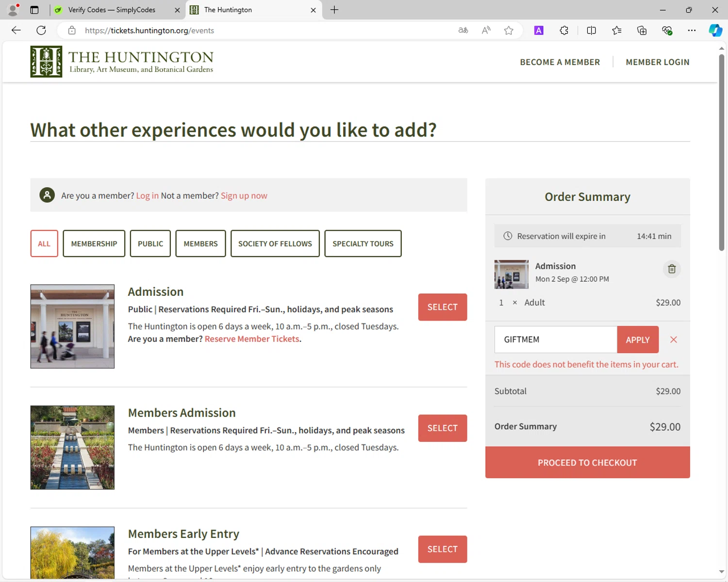Image resolution: width=728 pixels, height=582 pixels.
Task: Open the tab actions menu icon
Action: pyautogui.click(x=34, y=10)
